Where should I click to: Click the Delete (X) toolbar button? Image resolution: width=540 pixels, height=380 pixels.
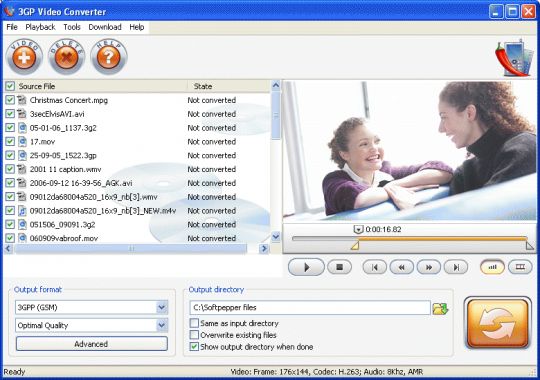(x=66, y=57)
